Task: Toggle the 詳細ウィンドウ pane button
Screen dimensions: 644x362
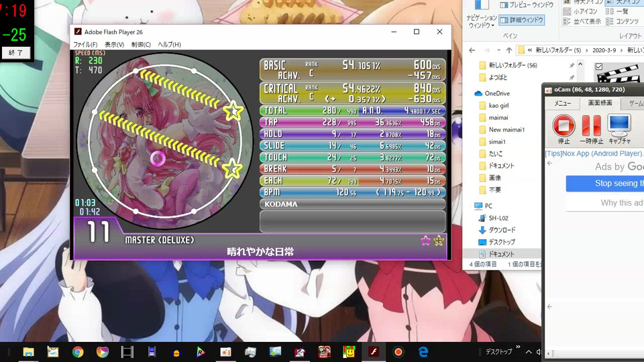Action: tap(522, 19)
